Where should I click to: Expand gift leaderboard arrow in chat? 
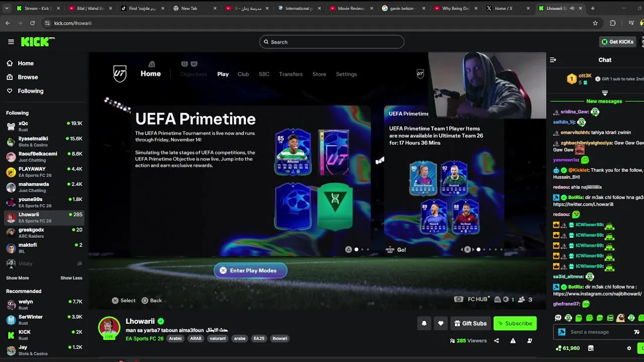click(x=605, y=93)
